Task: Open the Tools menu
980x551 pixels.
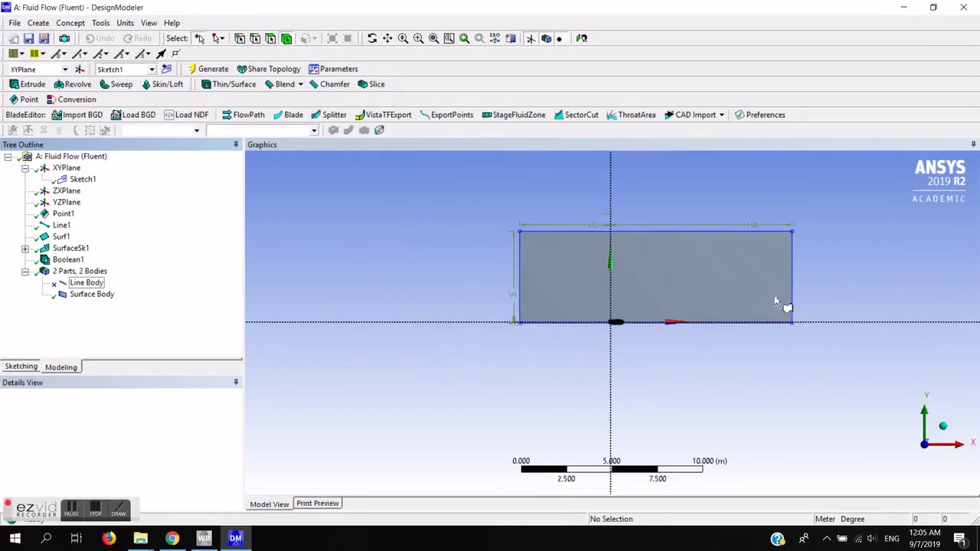Action: tap(100, 23)
